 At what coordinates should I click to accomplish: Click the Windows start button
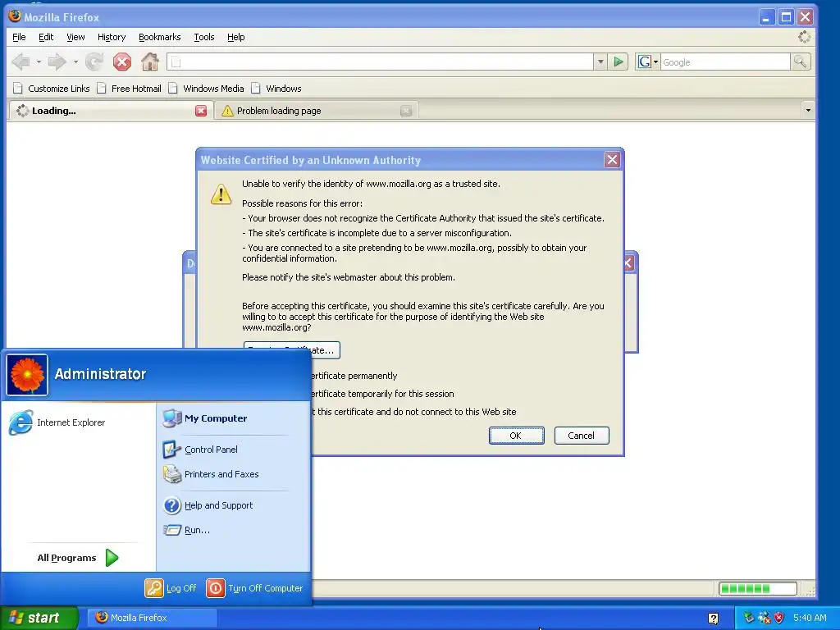click(39, 618)
